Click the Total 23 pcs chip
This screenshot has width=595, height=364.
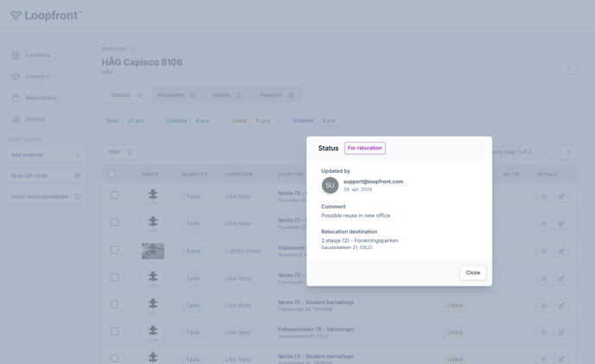(125, 121)
